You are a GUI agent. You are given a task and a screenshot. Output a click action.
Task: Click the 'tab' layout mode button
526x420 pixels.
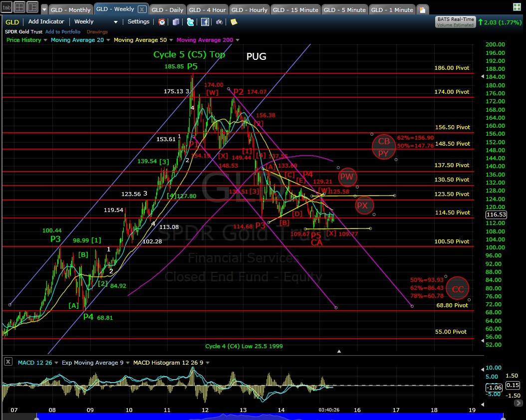tap(6, 7)
